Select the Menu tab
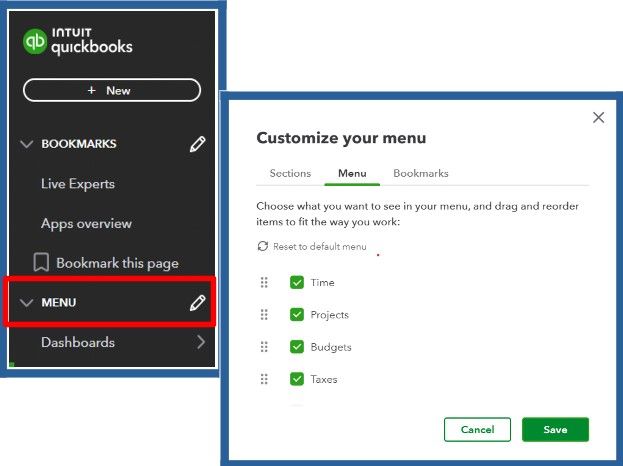The width and height of the screenshot is (623, 466). pyautogui.click(x=352, y=173)
